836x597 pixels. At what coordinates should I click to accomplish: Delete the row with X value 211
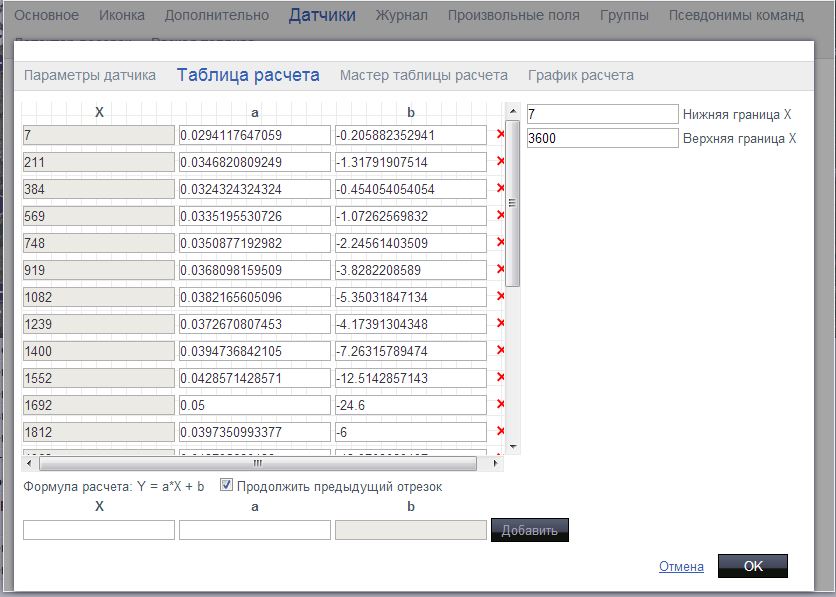[500, 162]
